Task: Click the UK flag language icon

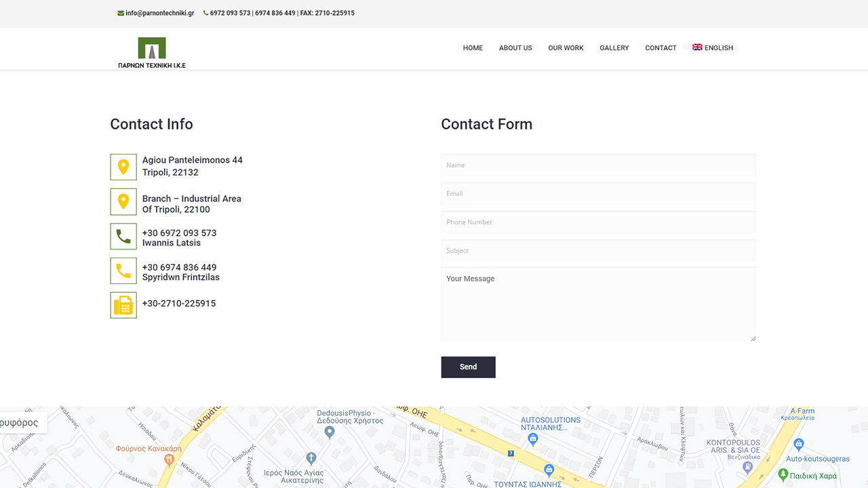Action: point(697,47)
